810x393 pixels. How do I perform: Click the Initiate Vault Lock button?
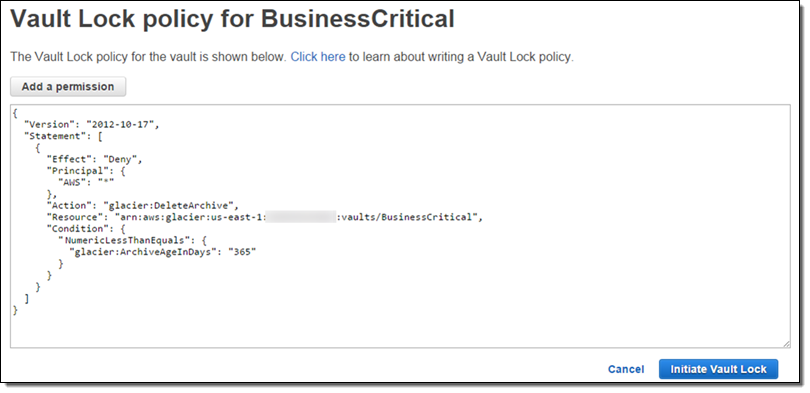(x=718, y=369)
